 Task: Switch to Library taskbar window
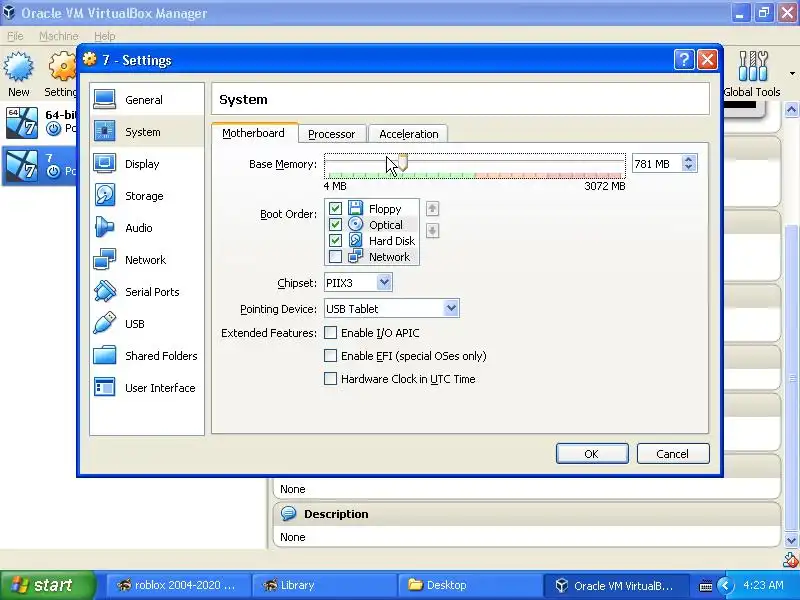[x=325, y=585]
